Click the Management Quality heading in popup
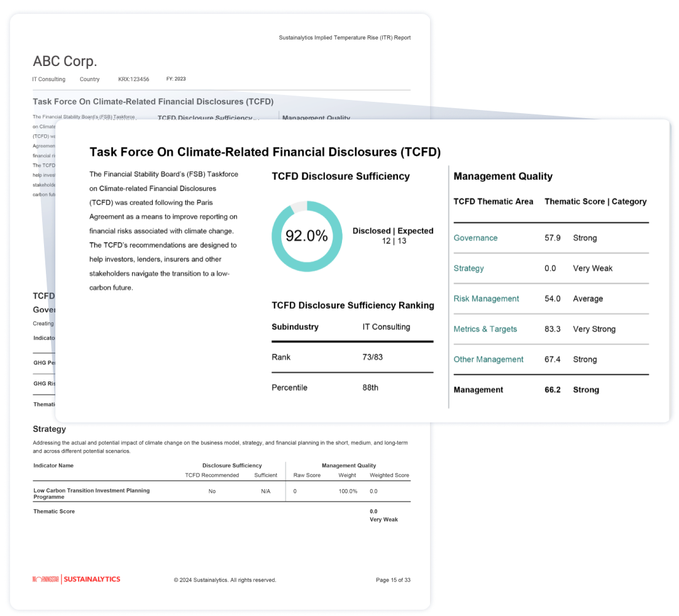The width and height of the screenshot is (679, 616). (503, 177)
